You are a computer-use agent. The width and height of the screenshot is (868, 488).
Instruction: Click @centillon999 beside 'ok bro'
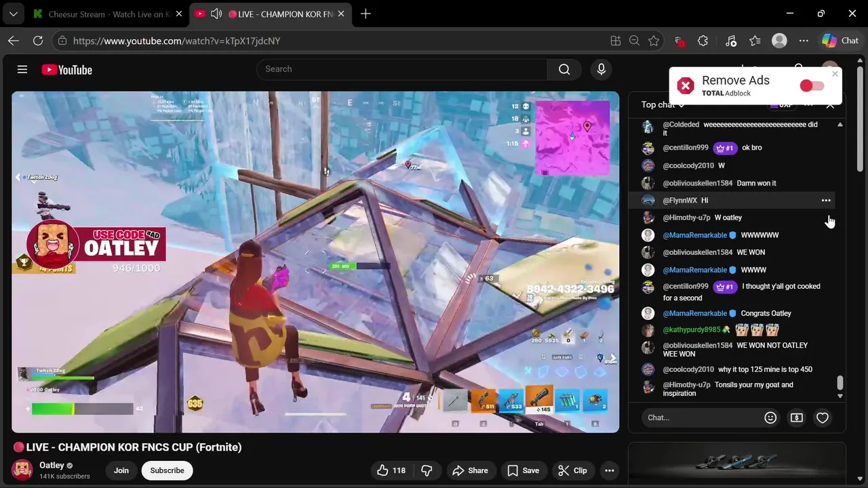click(686, 148)
